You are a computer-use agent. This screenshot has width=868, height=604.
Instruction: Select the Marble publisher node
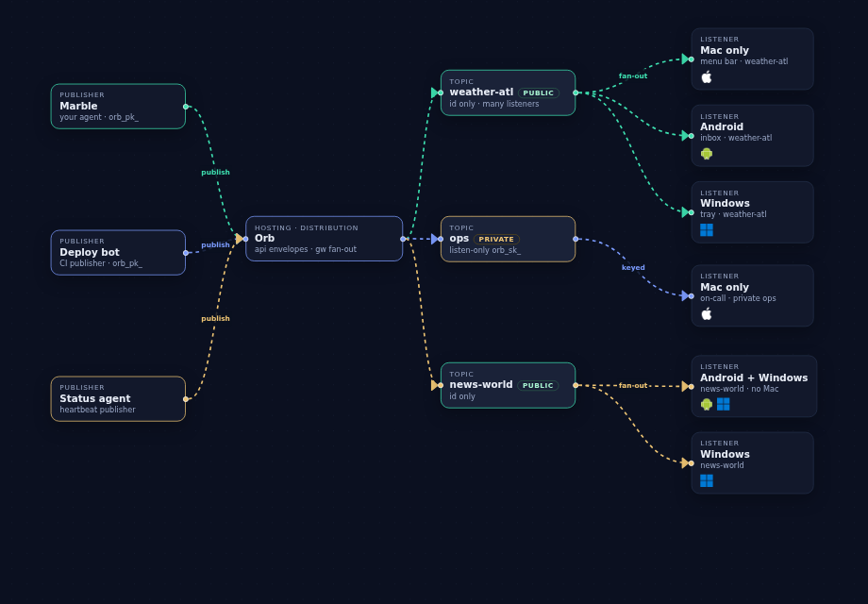click(118, 107)
